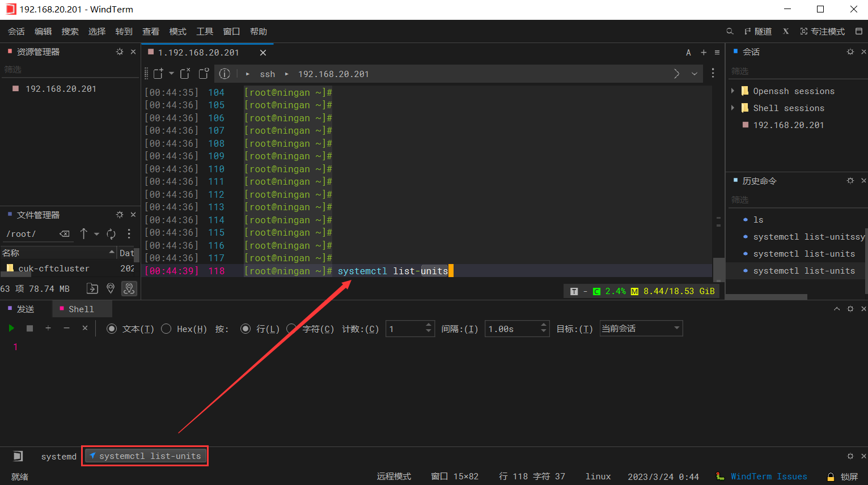This screenshot has width=868, height=485.
Task: Open 编辑 menu
Action: pos(43,32)
